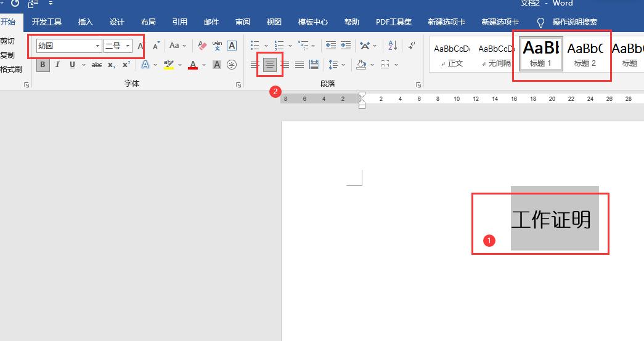Click the align right icon
The width and height of the screenshot is (644, 341).
(x=285, y=65)
